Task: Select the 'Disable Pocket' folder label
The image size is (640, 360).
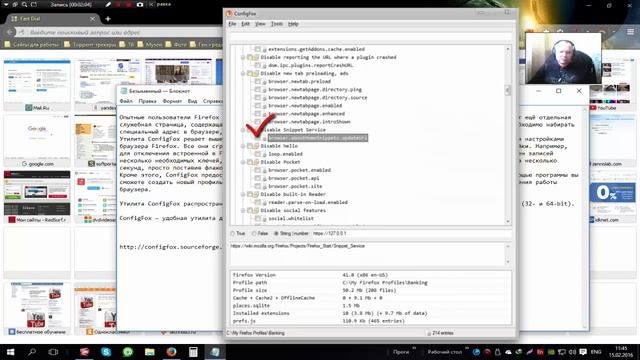Action: click(x=280, y=162)
